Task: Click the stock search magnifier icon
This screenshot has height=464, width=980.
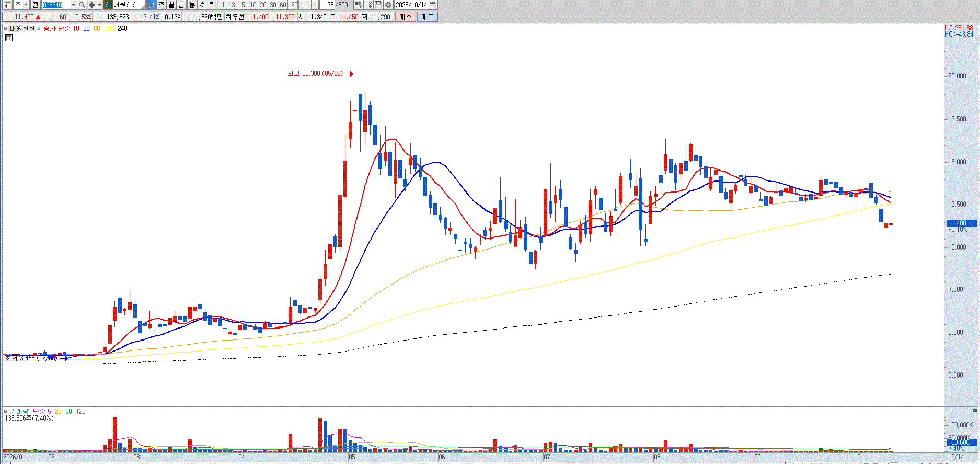Action: [x=82, y=5]
